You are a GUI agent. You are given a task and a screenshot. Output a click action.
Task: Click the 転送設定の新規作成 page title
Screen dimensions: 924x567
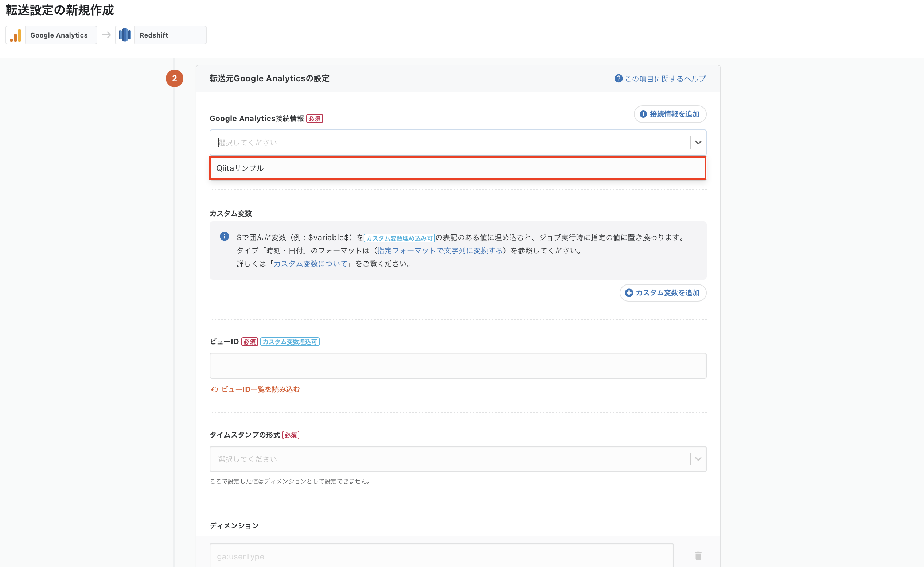tap(60, 10)
